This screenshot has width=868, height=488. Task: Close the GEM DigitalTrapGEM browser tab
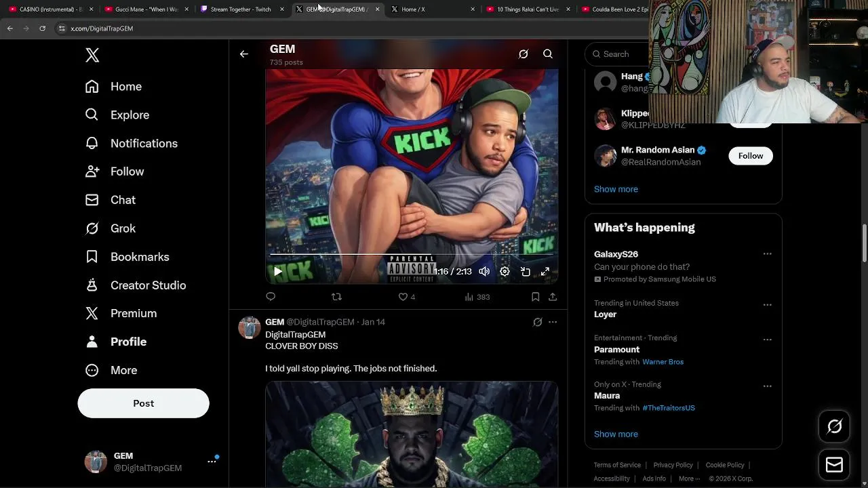tap(377, 9)
